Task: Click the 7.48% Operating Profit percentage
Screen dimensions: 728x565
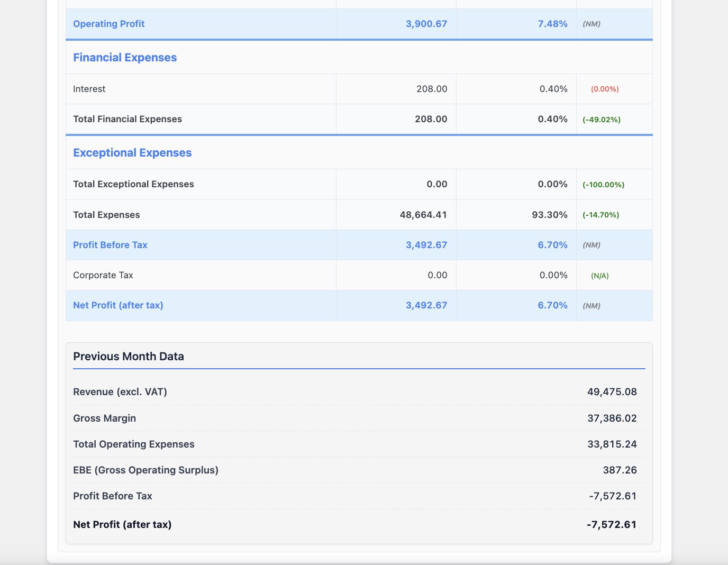Action: point(552,24)
